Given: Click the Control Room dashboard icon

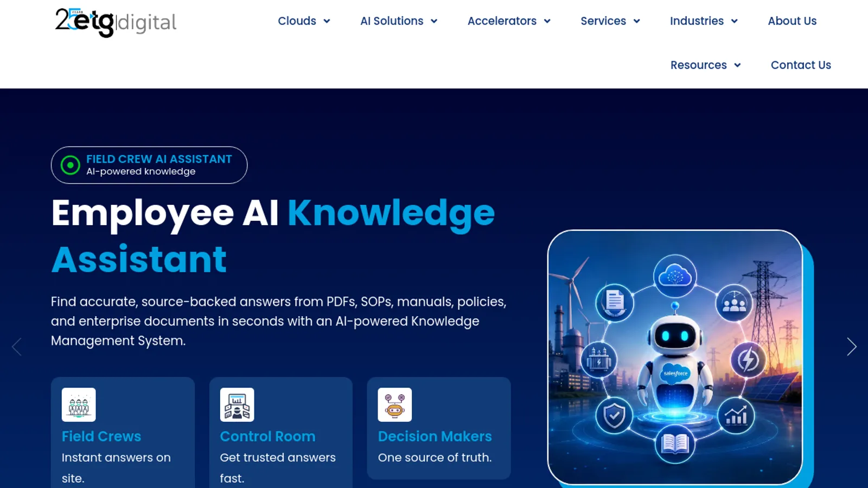Looking at the screenshot, I should [237, 404].
